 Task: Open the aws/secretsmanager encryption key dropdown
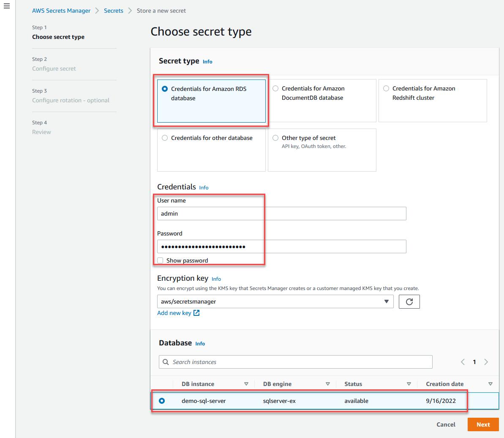(x=275, y=301)
